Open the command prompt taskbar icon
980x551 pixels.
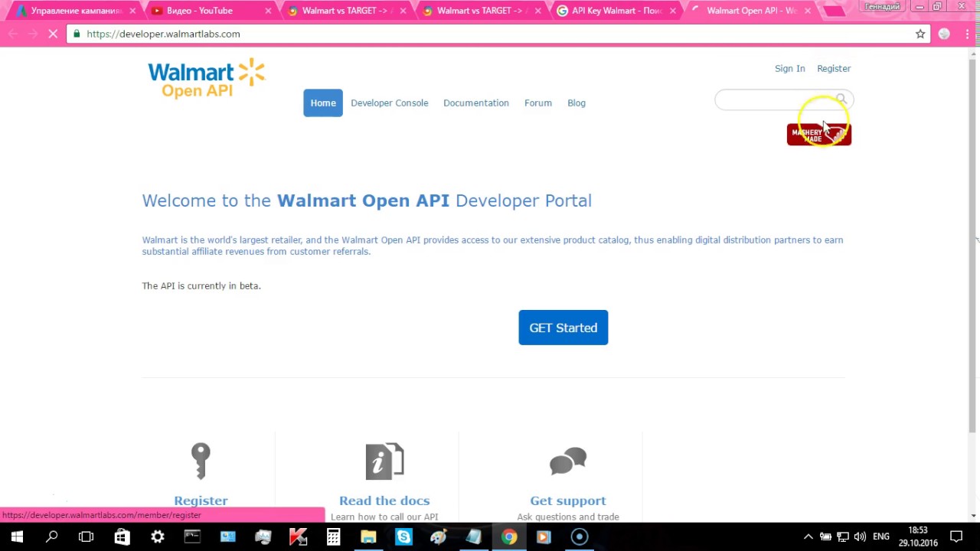192,536
